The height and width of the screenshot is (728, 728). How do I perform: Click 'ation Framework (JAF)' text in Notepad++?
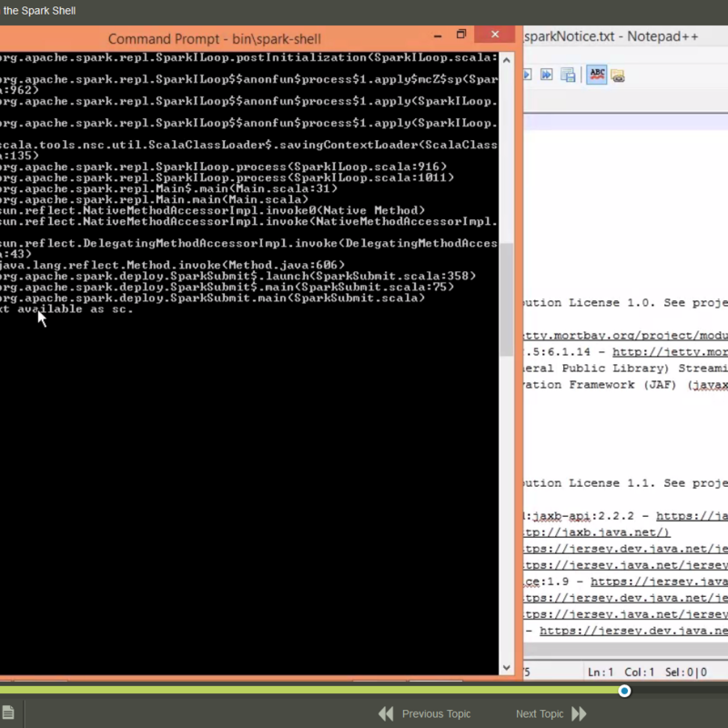pos(600,385)
